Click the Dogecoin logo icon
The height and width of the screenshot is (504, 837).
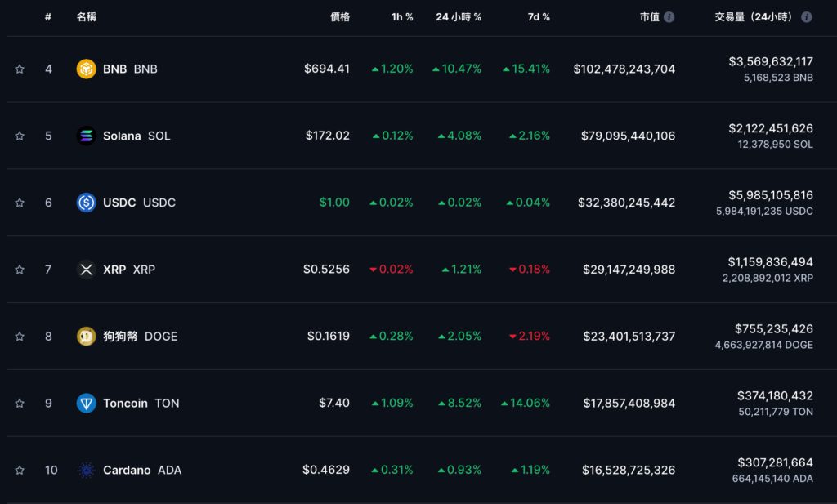pos(86,336)
